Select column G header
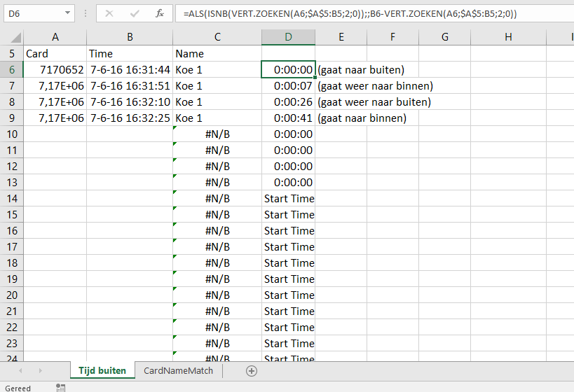 coord(445,37)
